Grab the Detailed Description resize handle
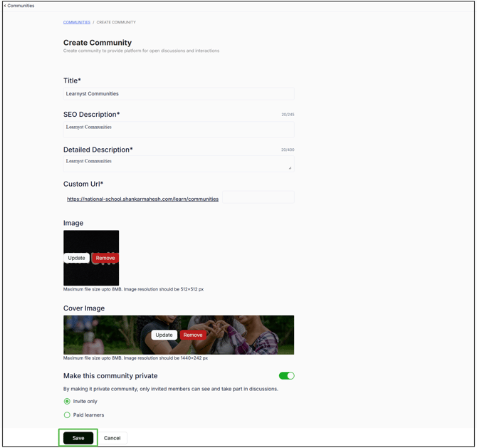Image resolution: width=477 pixels, height=448 pixels. (290, 168)
